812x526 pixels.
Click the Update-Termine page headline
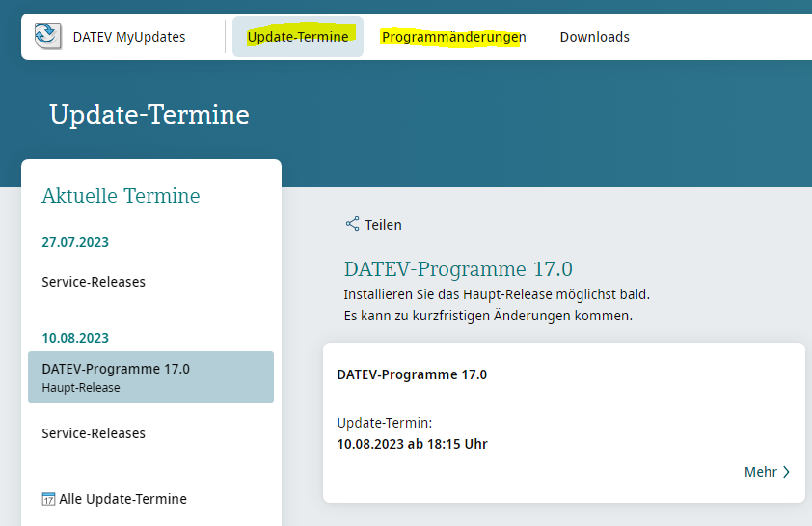[x=149, y=115]
